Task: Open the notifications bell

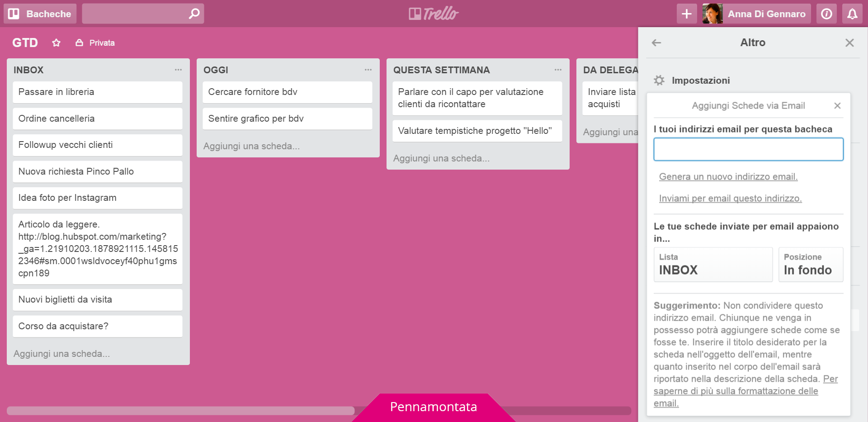Action: (852, 14)
